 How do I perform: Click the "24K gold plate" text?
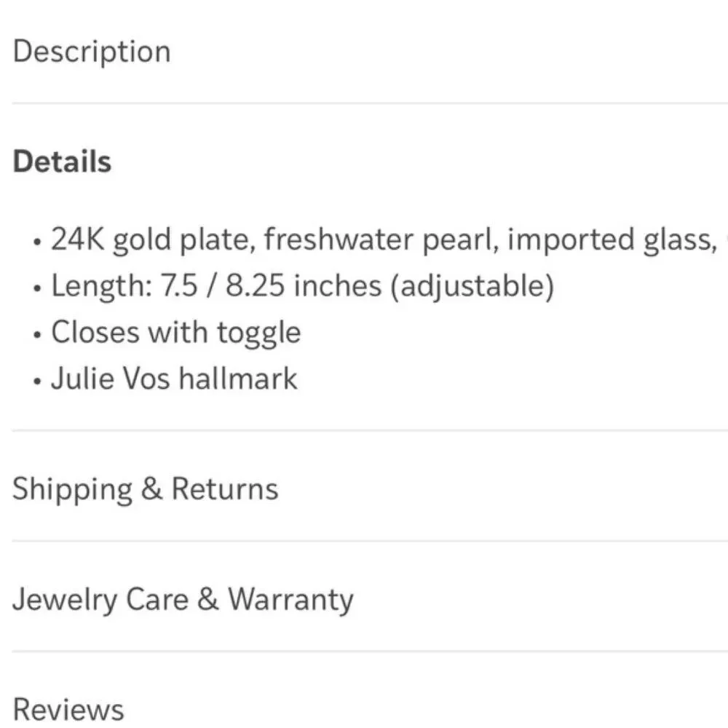pos(152,239)
